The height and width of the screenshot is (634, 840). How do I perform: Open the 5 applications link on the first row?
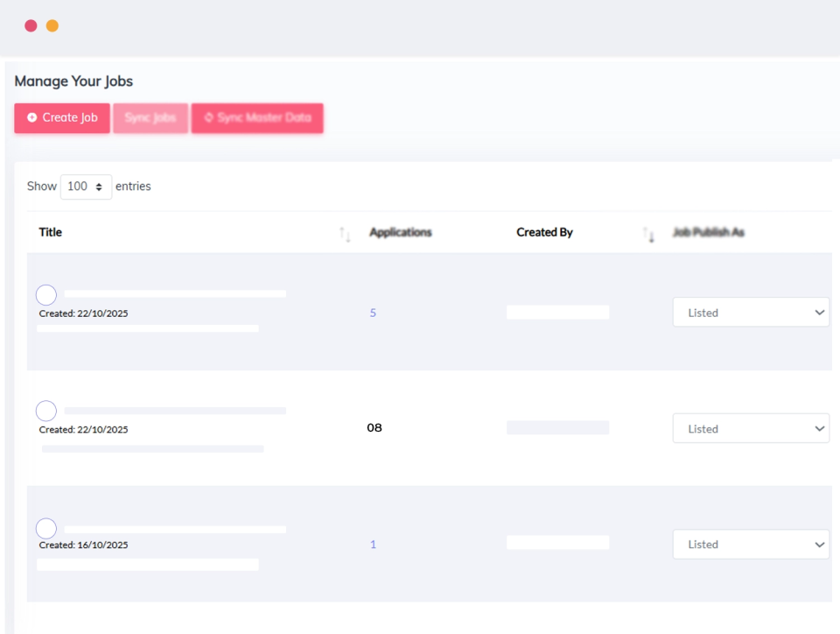[373, 312]
